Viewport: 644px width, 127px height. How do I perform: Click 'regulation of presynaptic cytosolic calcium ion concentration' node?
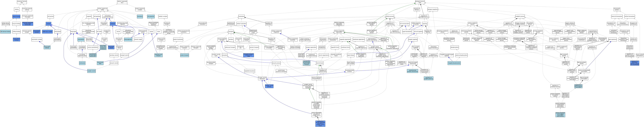tap(635, 63)
